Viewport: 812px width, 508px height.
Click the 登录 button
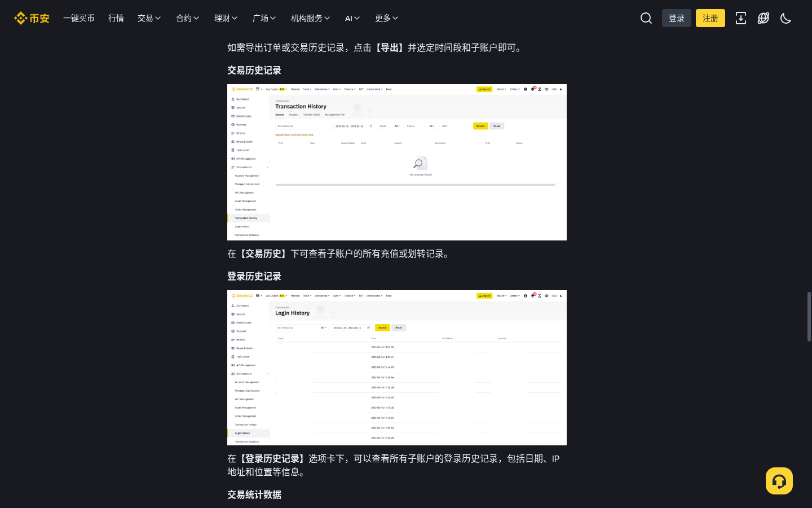677,18
